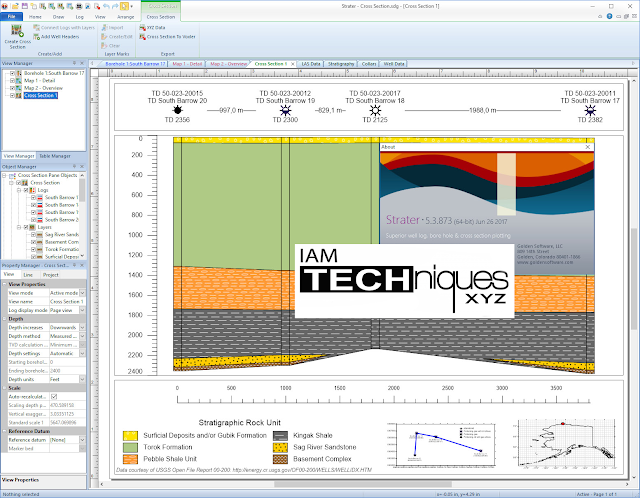This screenshot has height=498, width=640.
Task: Open the View mode dropdown
Action: (82, 293)
